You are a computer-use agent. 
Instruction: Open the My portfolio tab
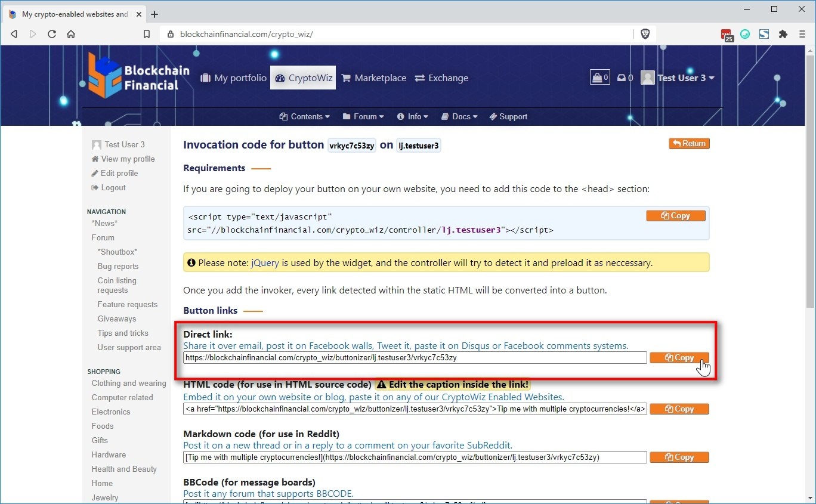pyautogui.click(x=234, y=78)
